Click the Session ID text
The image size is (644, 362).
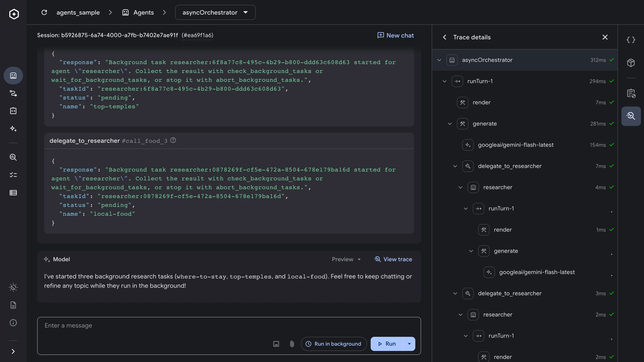[107, 35]
